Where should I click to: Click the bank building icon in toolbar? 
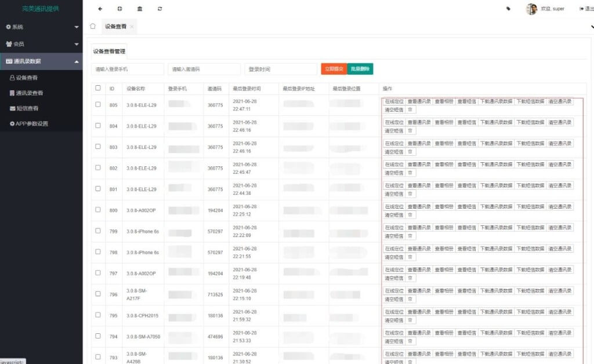pyautogui.click(x=140, y=9)
